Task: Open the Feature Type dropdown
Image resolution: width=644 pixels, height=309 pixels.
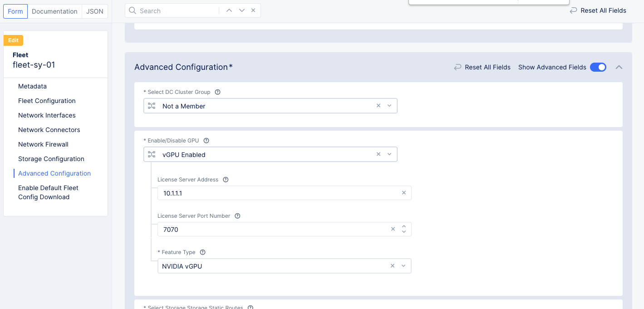Action: coord(403,265)
